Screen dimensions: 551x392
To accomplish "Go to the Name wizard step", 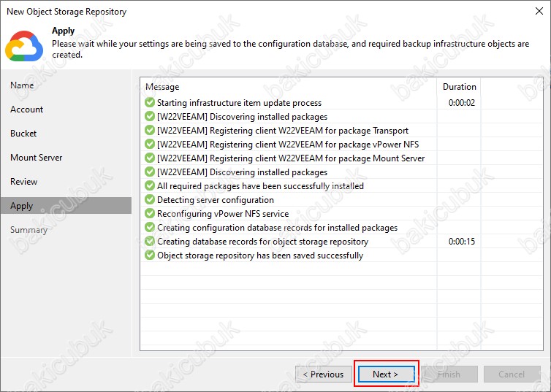I will (22, 85).
